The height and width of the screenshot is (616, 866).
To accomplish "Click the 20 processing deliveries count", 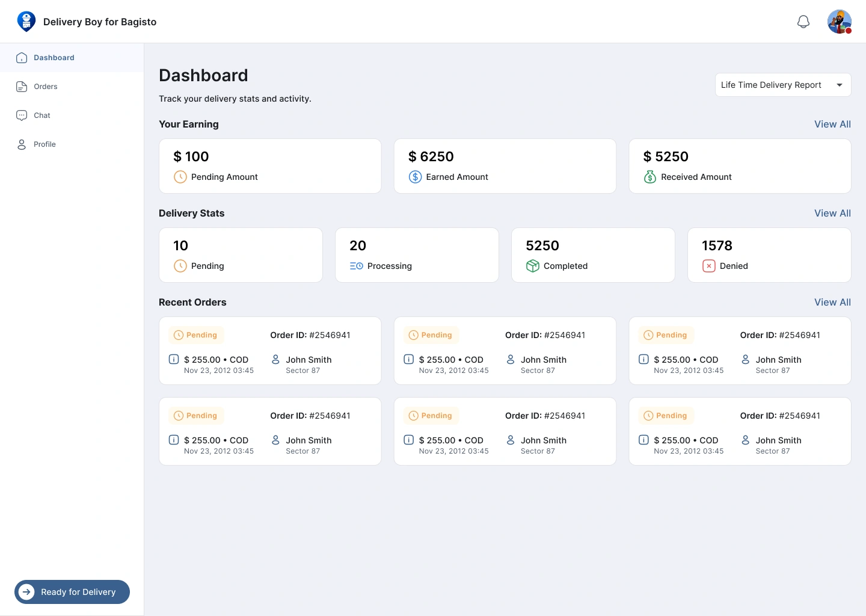I will pos(358,245).
